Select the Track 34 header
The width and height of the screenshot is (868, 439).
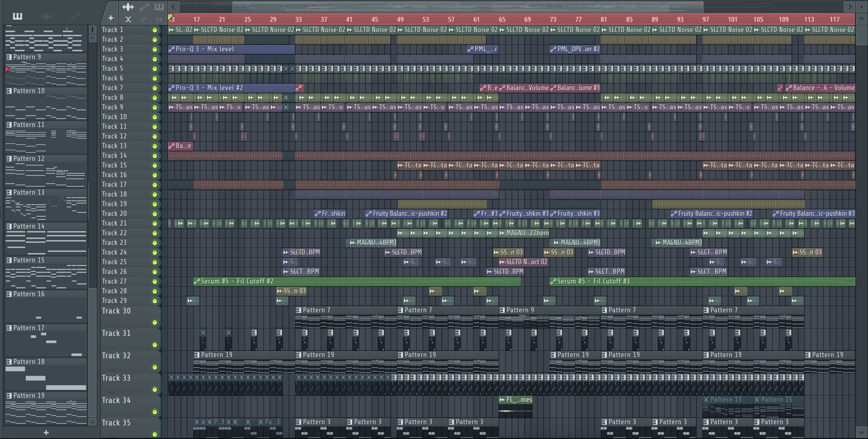pyautogui.click(x=131, y=407)
